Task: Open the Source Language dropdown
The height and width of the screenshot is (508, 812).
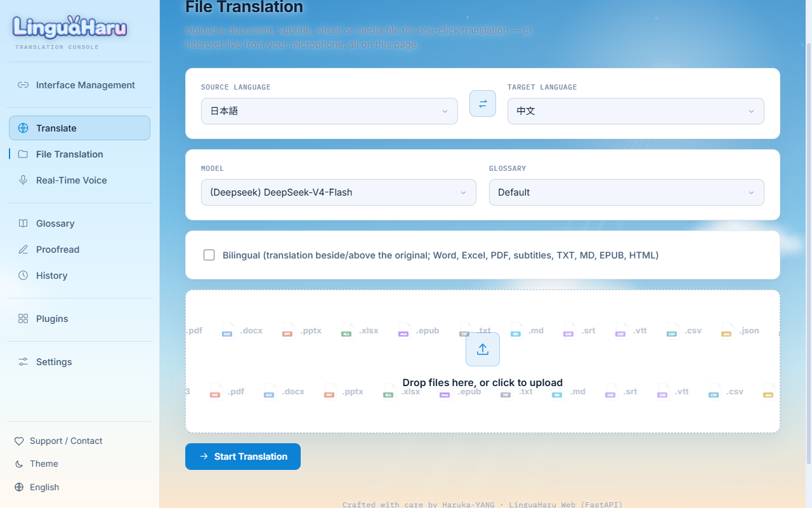Action: (x=329, y=111)
